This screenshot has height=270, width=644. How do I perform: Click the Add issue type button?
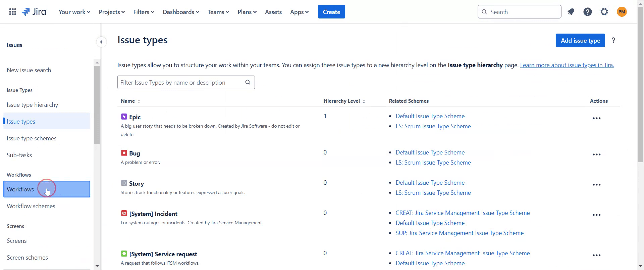(580, 41)
